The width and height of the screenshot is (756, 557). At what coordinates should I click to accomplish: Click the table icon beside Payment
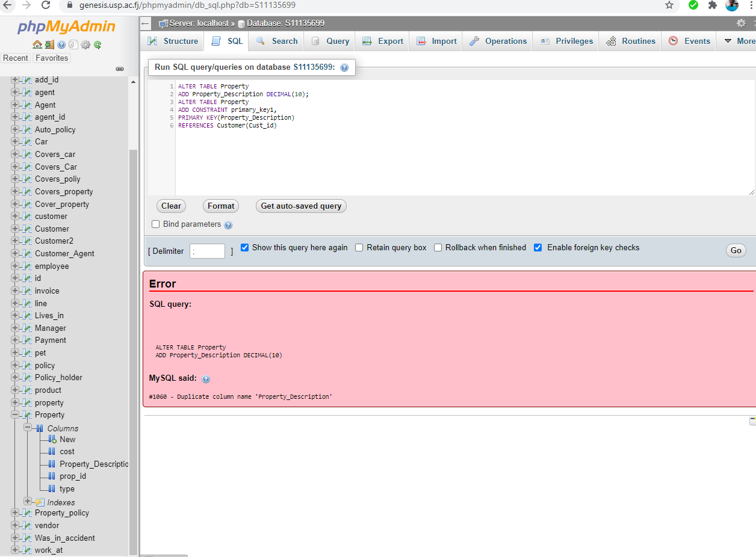click(27, 340)
